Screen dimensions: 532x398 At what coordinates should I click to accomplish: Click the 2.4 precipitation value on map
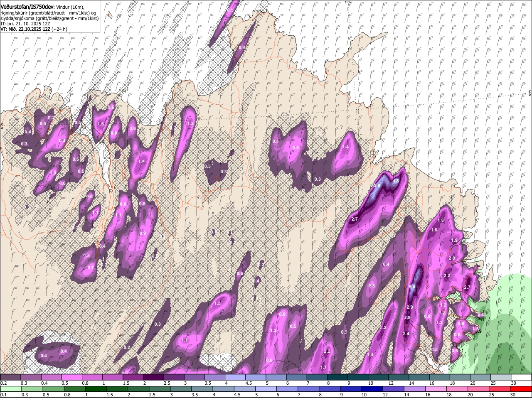(x=406, y=334)
